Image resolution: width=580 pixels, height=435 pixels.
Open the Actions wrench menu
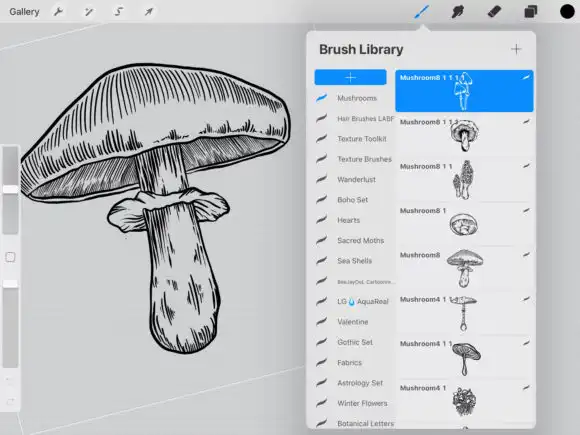pos(58,11)
